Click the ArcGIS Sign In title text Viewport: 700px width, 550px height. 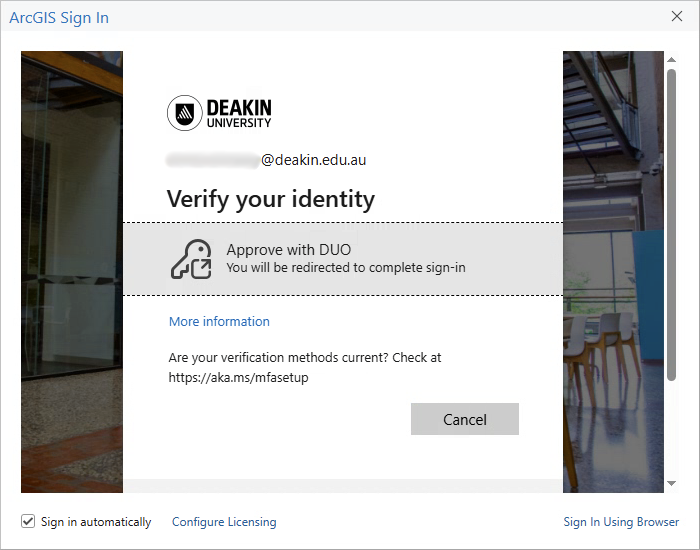coord(59,18)
